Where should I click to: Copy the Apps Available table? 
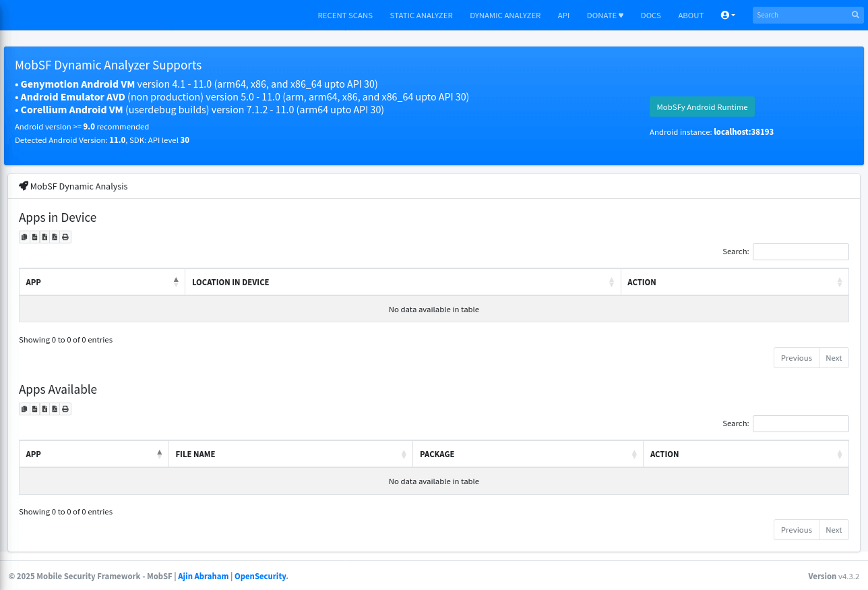[24, 409]
